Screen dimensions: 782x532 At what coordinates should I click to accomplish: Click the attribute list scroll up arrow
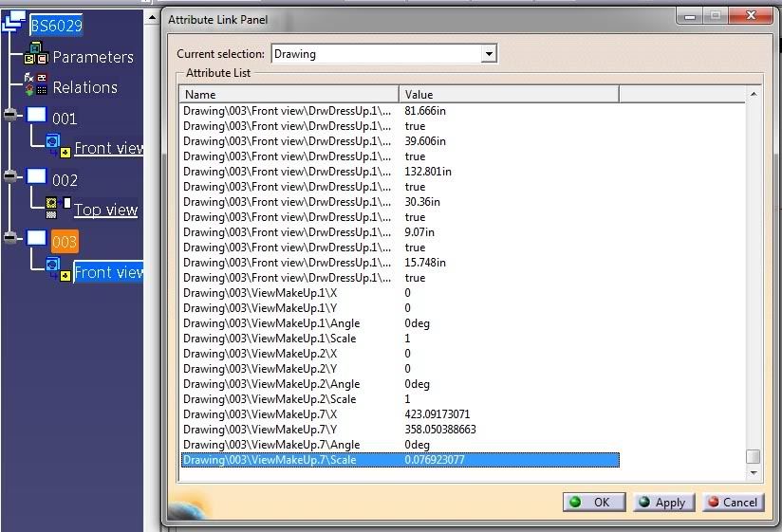click(754, 94)
